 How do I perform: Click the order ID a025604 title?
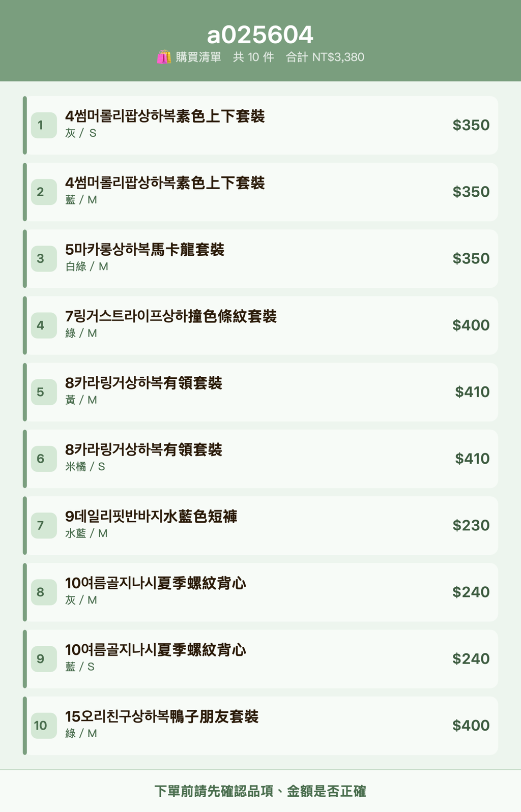pyautogui.click(x=260, y=35)
